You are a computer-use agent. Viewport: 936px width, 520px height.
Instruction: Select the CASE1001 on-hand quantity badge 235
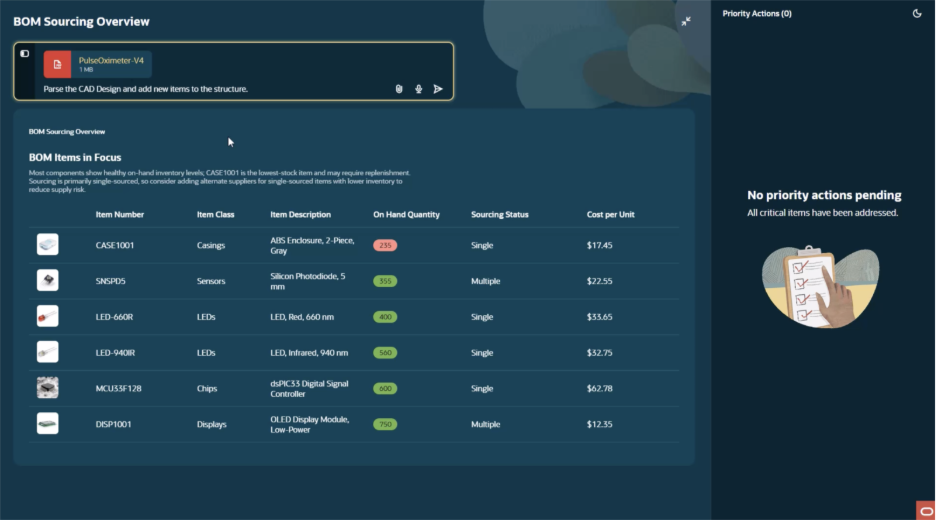pyautogui.click(x=385, y=245)
